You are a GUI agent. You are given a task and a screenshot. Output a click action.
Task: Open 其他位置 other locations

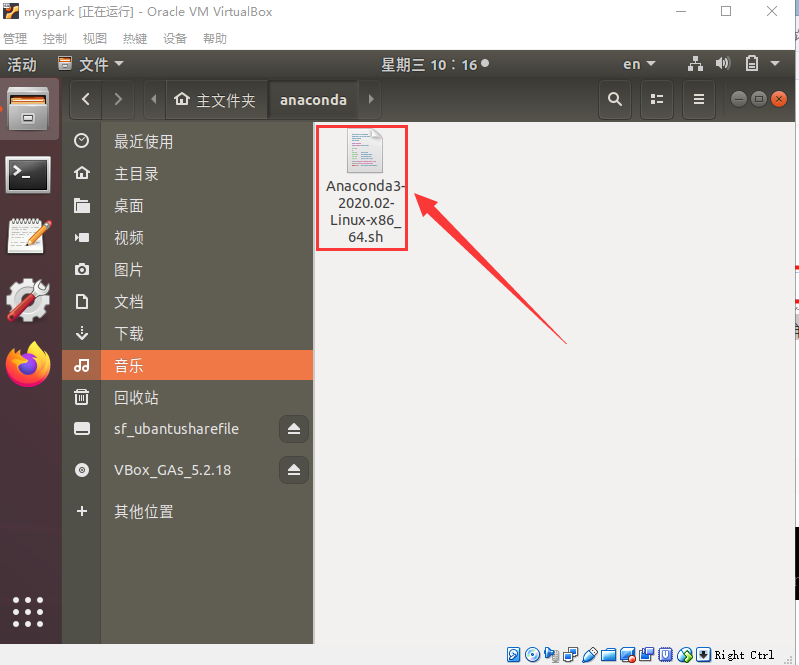[188, 511]
